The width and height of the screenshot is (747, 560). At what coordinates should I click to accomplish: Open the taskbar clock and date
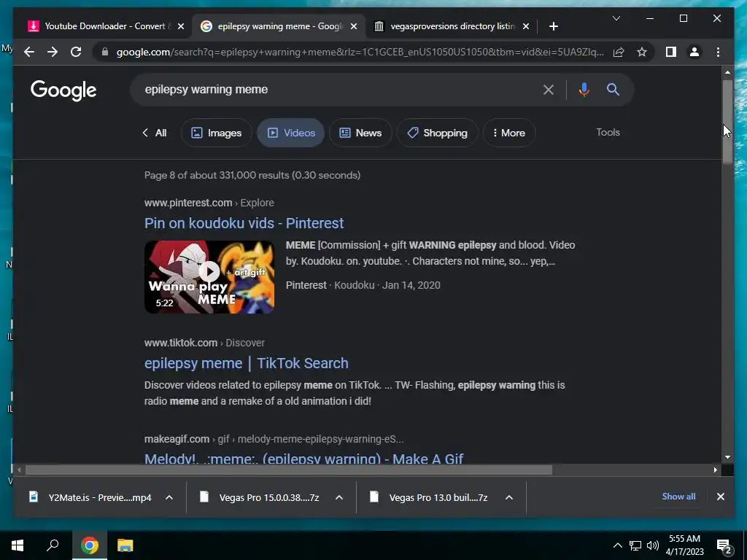coord(684,545)
